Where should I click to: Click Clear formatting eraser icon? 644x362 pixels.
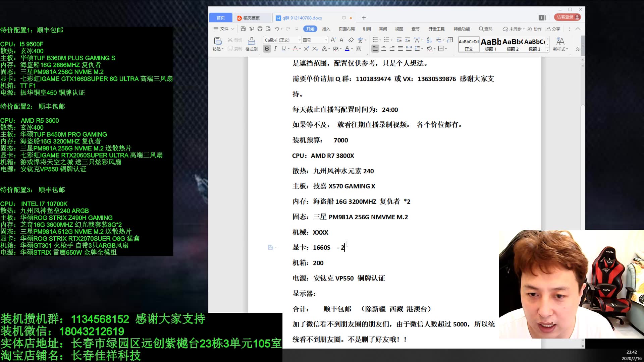pos(351,40)
